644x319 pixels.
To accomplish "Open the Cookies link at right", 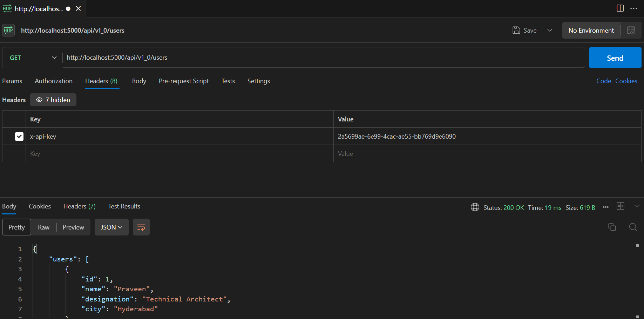I will click(626, 81).
